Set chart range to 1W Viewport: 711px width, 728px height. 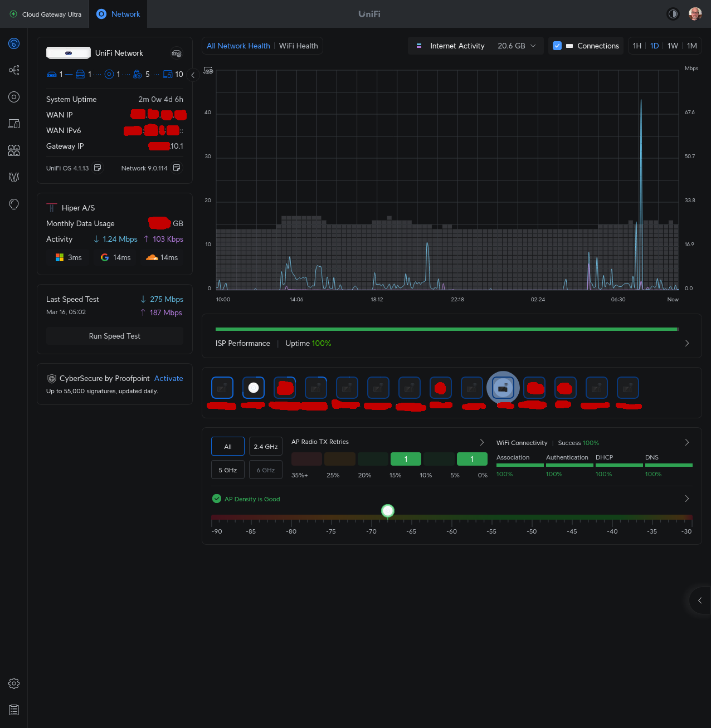pos(673,46)
